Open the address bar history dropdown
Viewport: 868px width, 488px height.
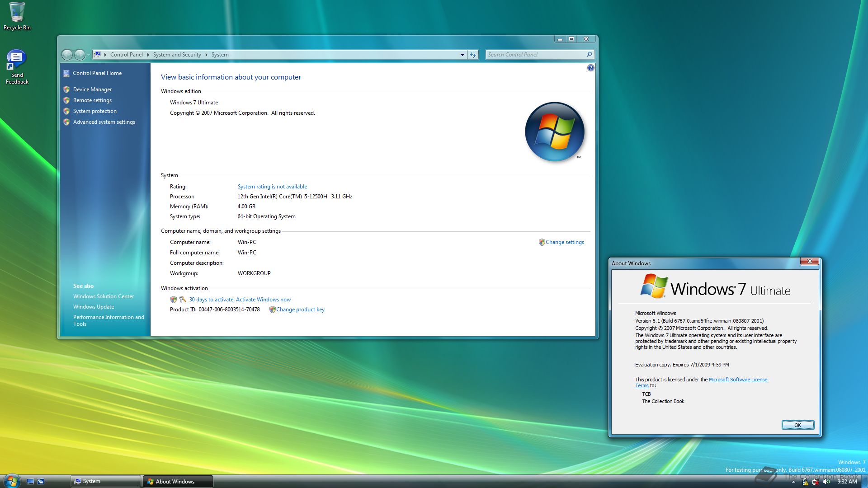(462, 55)
